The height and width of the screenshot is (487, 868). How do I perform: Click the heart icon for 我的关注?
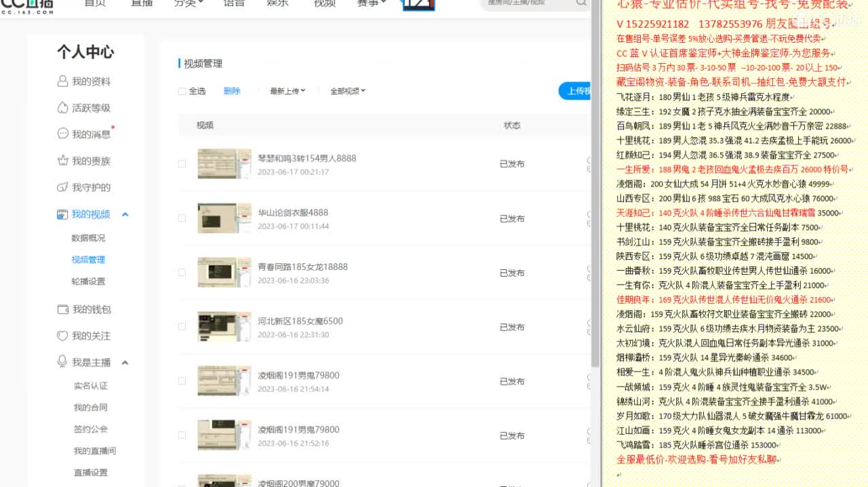click(62, 335)
